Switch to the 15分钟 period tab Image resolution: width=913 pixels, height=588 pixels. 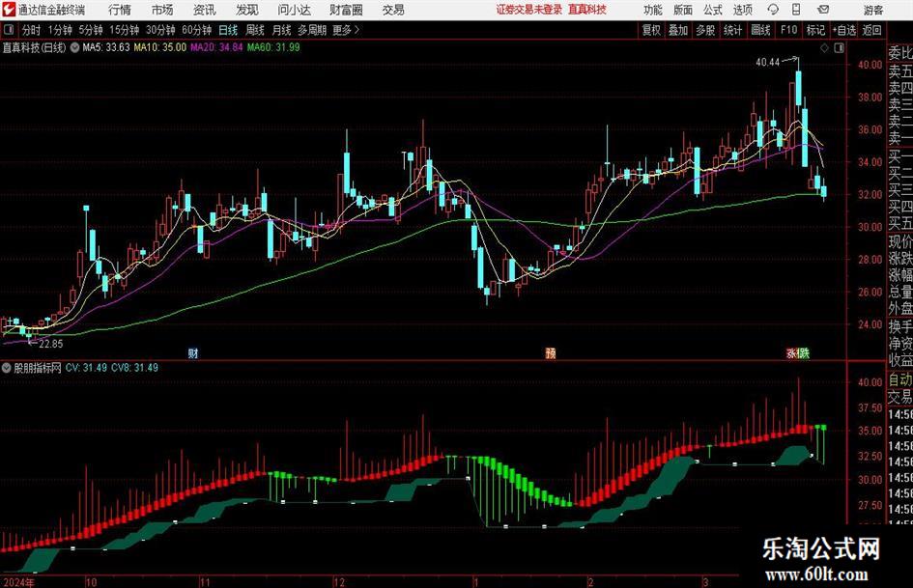[124, 30]
